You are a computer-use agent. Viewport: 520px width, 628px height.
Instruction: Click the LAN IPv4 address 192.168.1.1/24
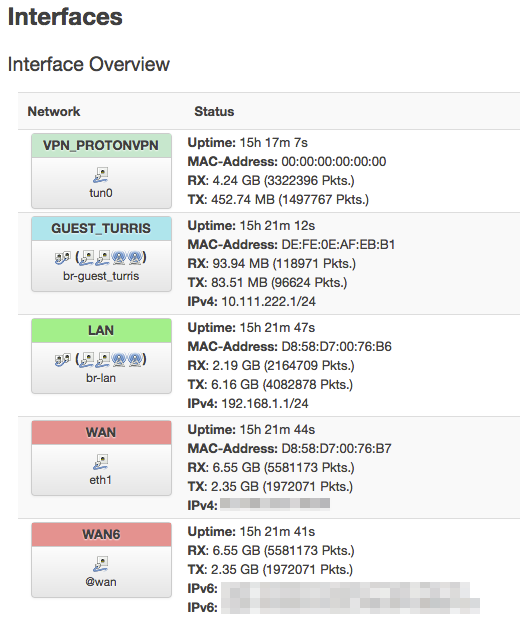265,403
